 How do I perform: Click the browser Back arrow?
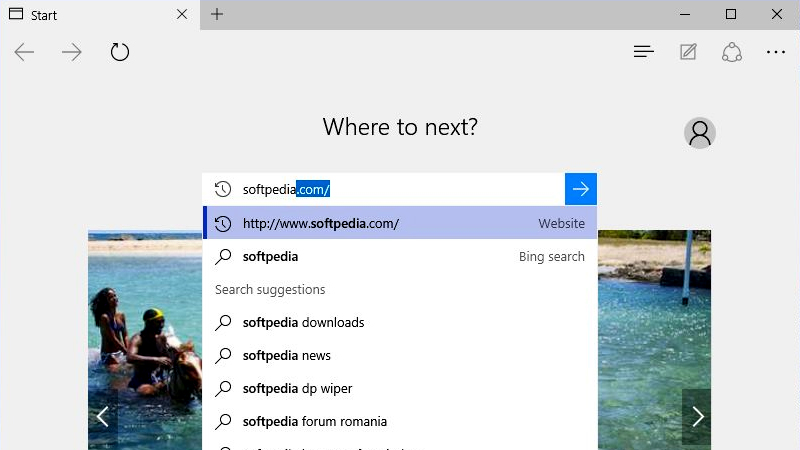pyautogui.click(x=24, y=52)
